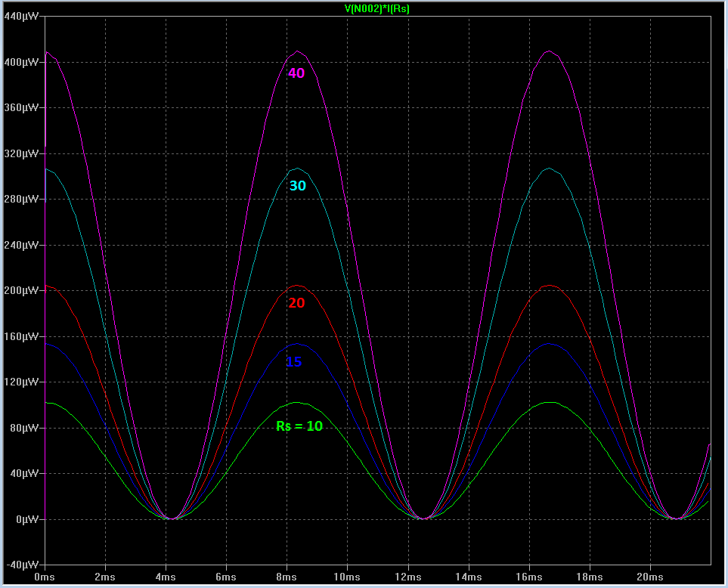Click the 400µW vertical axis label
The image size is (728, 588).
[x=21, y=62]
